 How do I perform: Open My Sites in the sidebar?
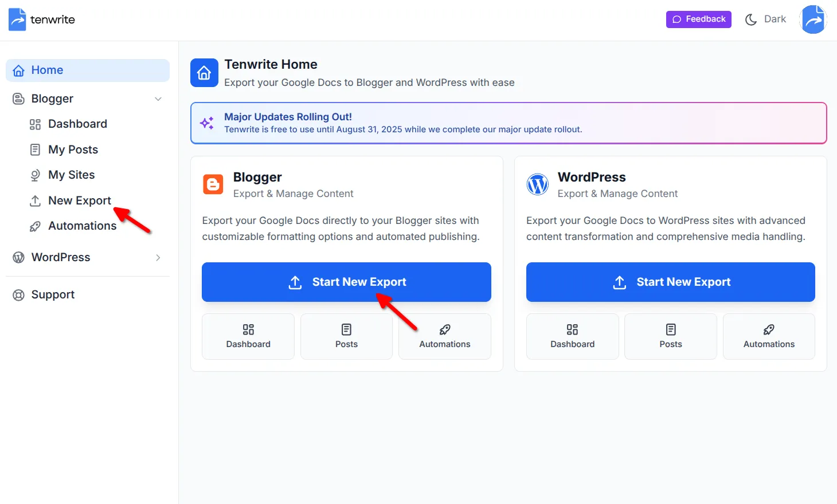click(71, 175)
